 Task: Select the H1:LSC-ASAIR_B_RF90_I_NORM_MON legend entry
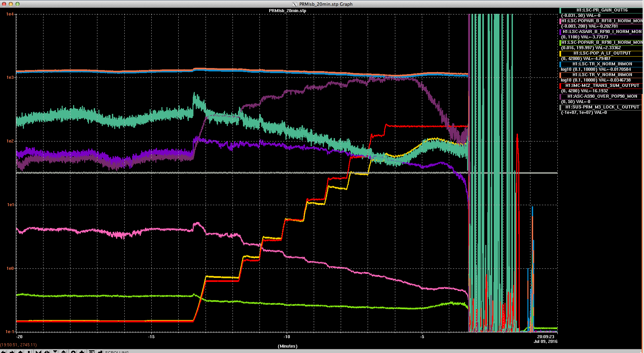click(x=602, y=32)
